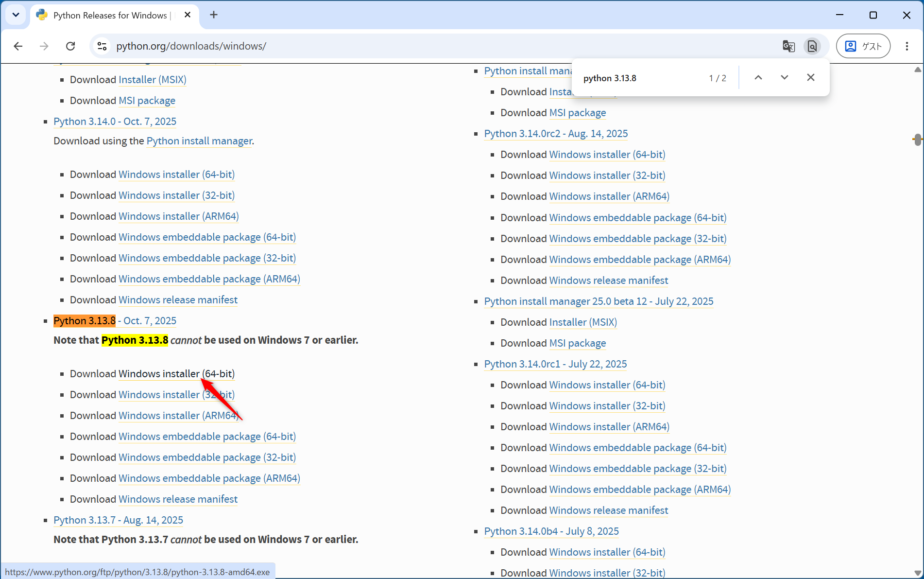Open the Chrome three-dot menu

(907, 46)
